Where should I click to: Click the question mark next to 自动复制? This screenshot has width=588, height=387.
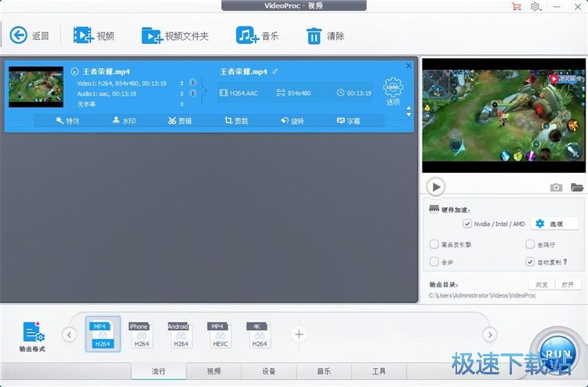click(x=565, y=261)
